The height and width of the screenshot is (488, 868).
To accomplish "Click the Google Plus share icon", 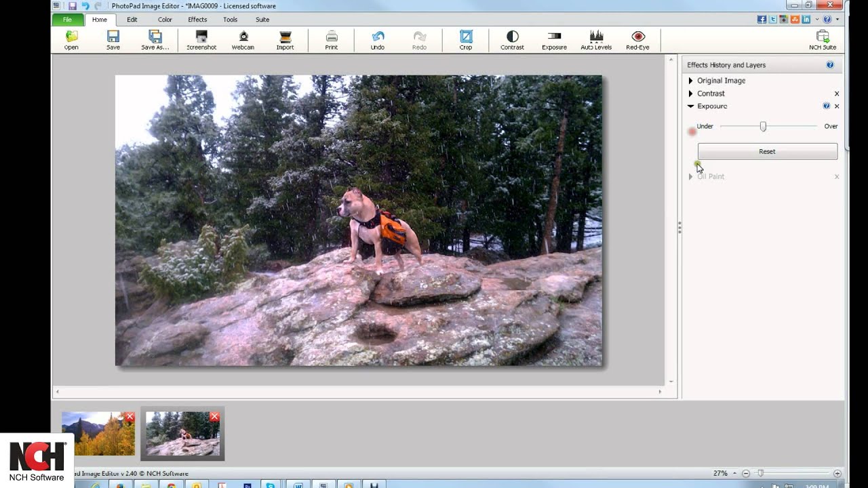I will coord(784,20).
